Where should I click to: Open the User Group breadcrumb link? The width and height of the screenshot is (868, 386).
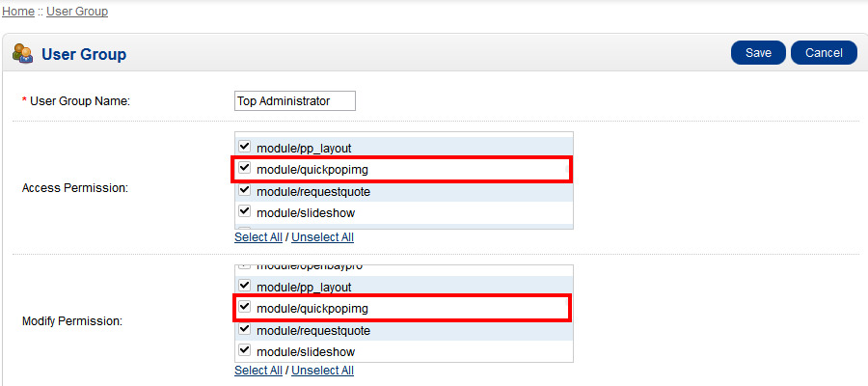click(77, 12)
